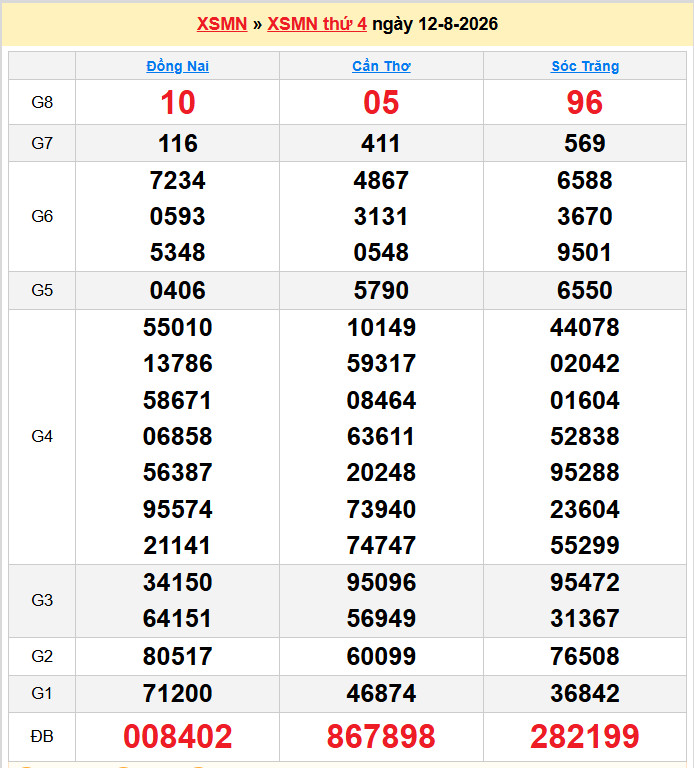Select G2 number 80517
Viewport: 694px width, 768px height.
(x=177, y=656)
